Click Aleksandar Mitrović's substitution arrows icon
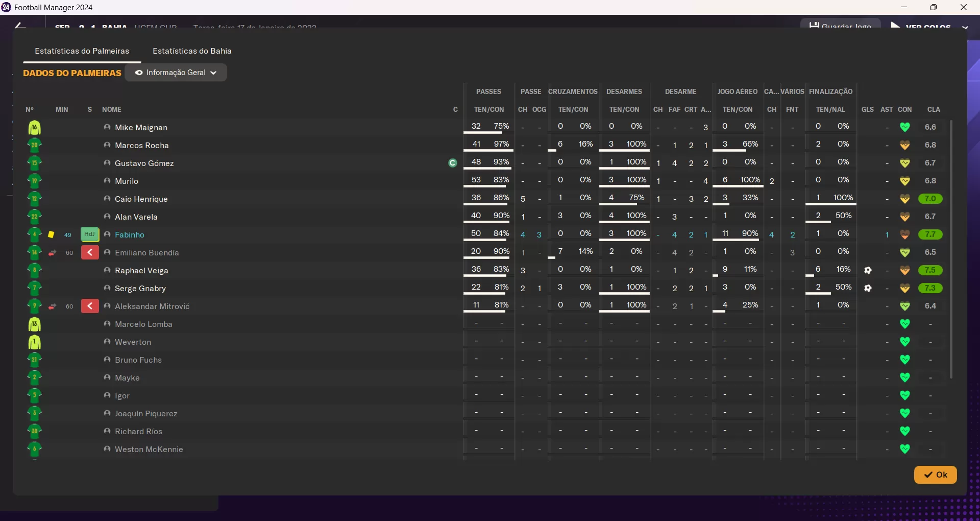This screenshot has height=521, width=980. coord(52,306)
